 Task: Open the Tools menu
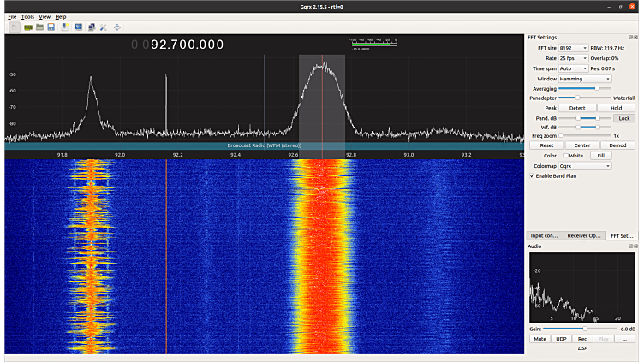[28, 17]
